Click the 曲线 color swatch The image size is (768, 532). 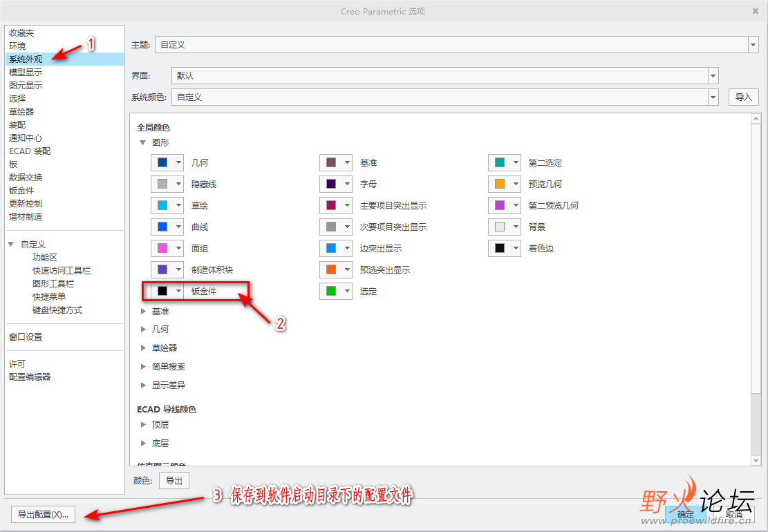point(162,227)
